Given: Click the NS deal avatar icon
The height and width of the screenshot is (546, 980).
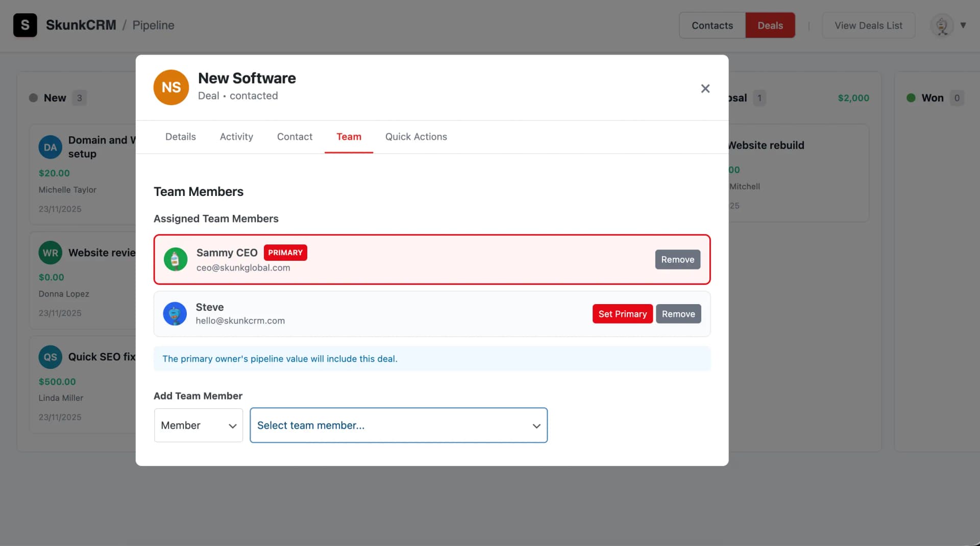Looking at the screenshot, I should (171, 87).
